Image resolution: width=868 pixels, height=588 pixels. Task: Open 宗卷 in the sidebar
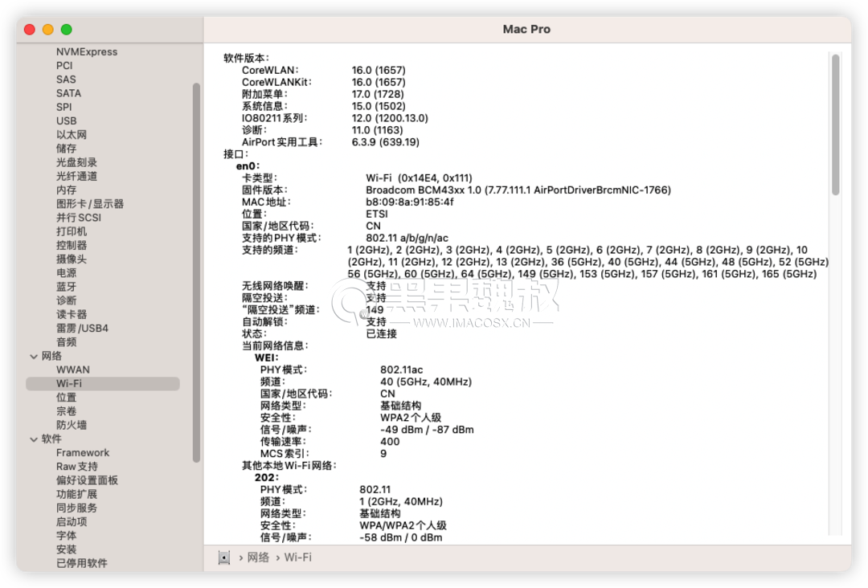click(x=67, y=411)
